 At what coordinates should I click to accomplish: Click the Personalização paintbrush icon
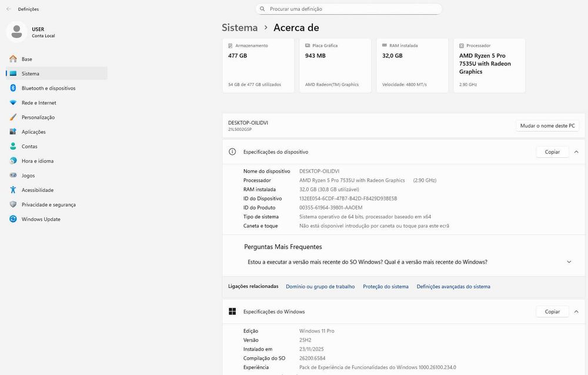(x=13, y=117)
